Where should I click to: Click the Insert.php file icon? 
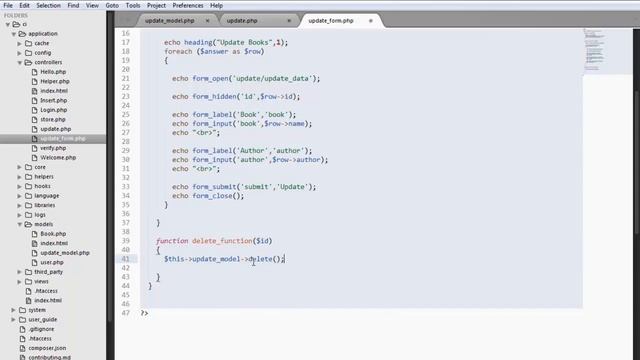35,100
